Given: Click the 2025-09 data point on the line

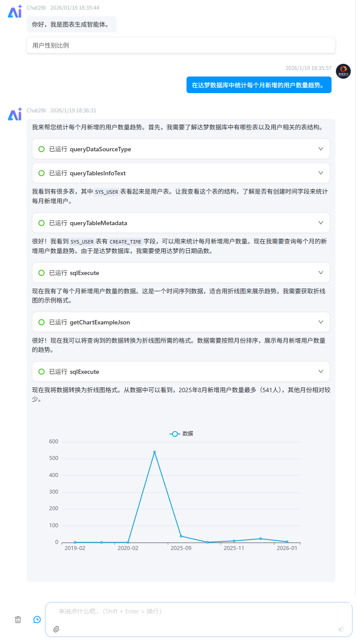Looking at the screenshot, I should (x=181, y=536).
